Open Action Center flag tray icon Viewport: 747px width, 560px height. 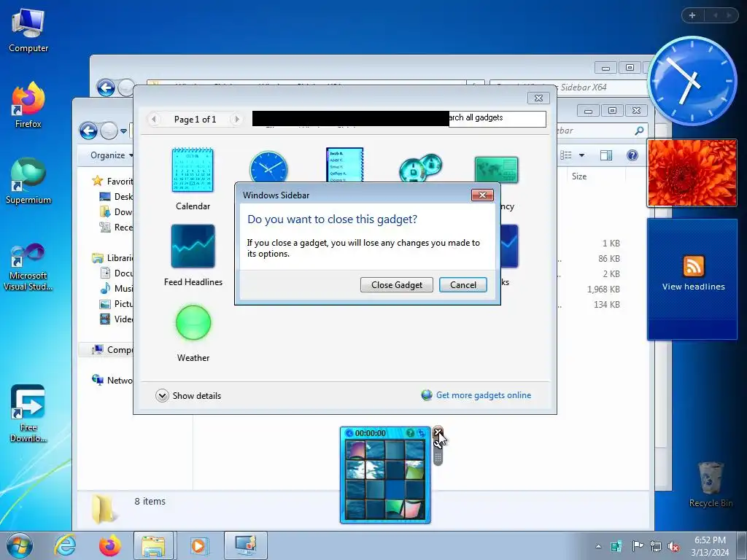coord(637,546)
